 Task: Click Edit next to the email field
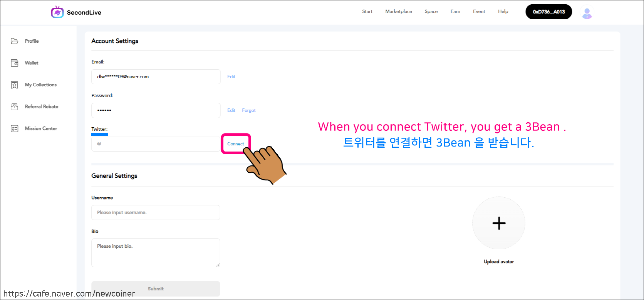231,77
